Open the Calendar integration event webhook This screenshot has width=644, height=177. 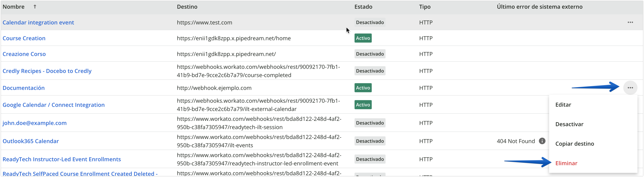pyautogui.click(x=38, y=22)
